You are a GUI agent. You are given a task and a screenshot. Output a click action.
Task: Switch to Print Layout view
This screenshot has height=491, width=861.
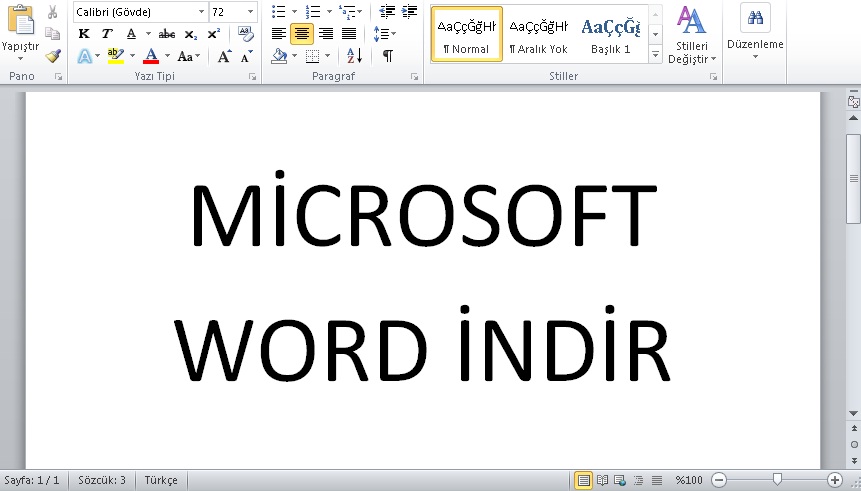(x=584, y=481)
